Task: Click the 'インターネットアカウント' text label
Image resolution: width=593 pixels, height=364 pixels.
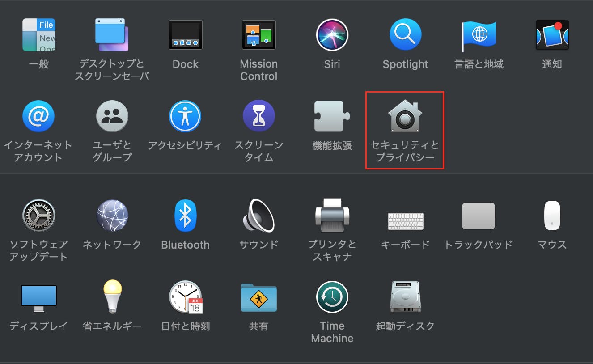Action: (x=38, y=151)
